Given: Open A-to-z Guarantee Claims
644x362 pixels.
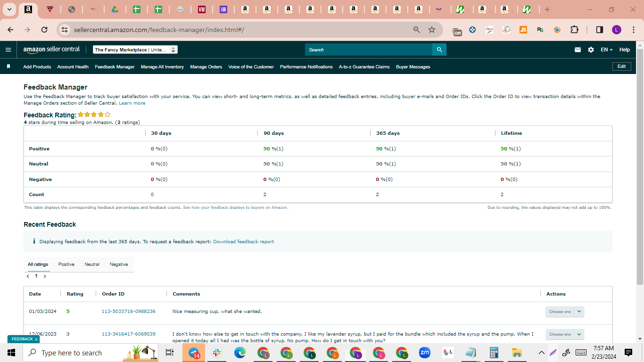Looking at the screenshot, I should pos(364,67).
